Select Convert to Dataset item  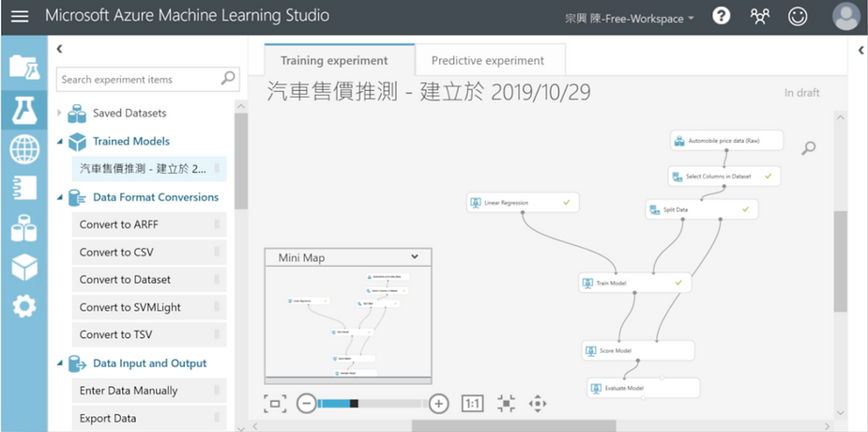149,280
